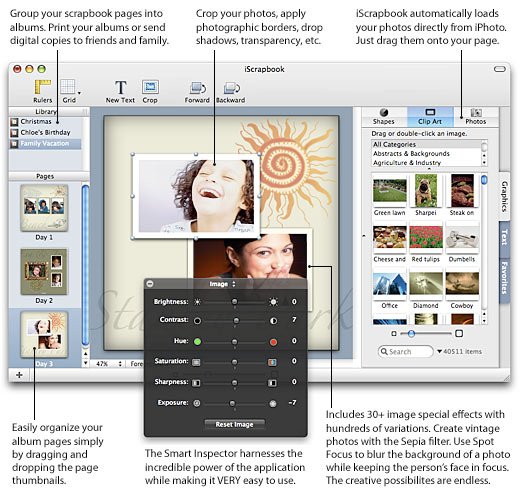
Task: Click the Brightness slider handle
Action: [235, 302]
